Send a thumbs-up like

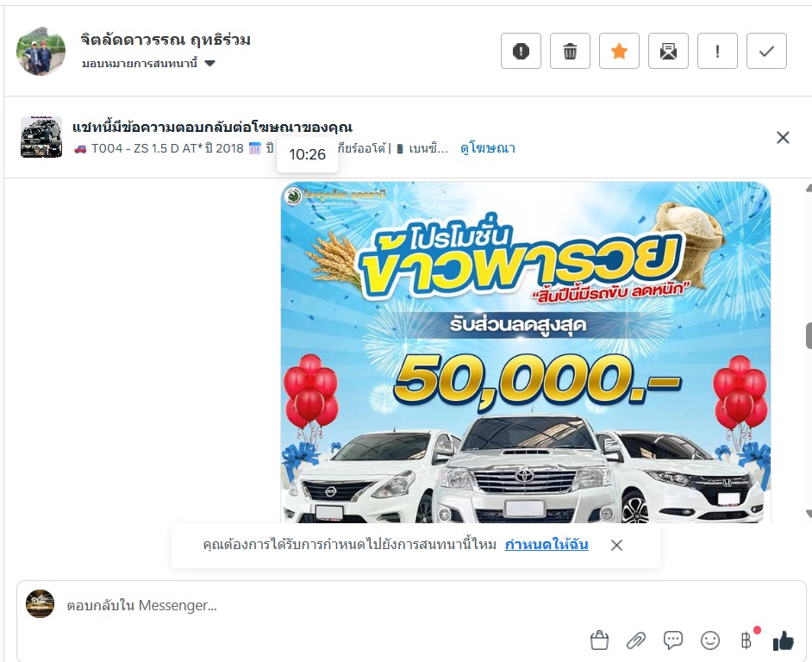point(783,640)
